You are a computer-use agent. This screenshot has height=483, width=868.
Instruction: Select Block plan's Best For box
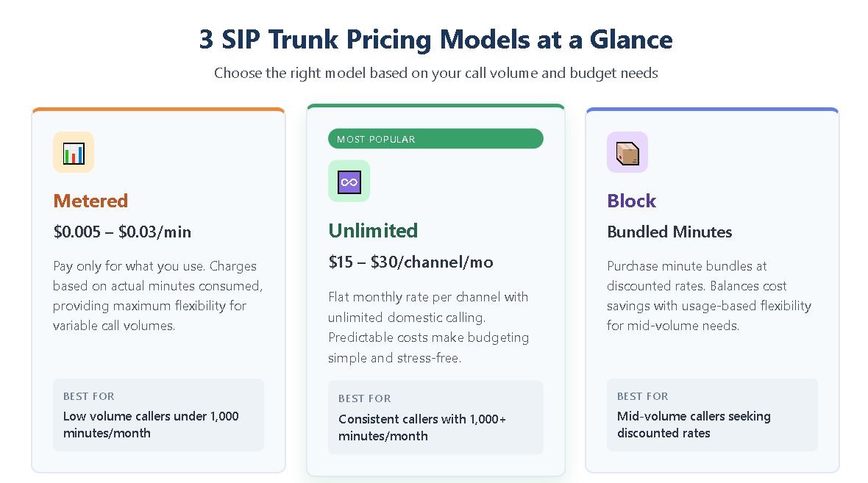(712, 414)
